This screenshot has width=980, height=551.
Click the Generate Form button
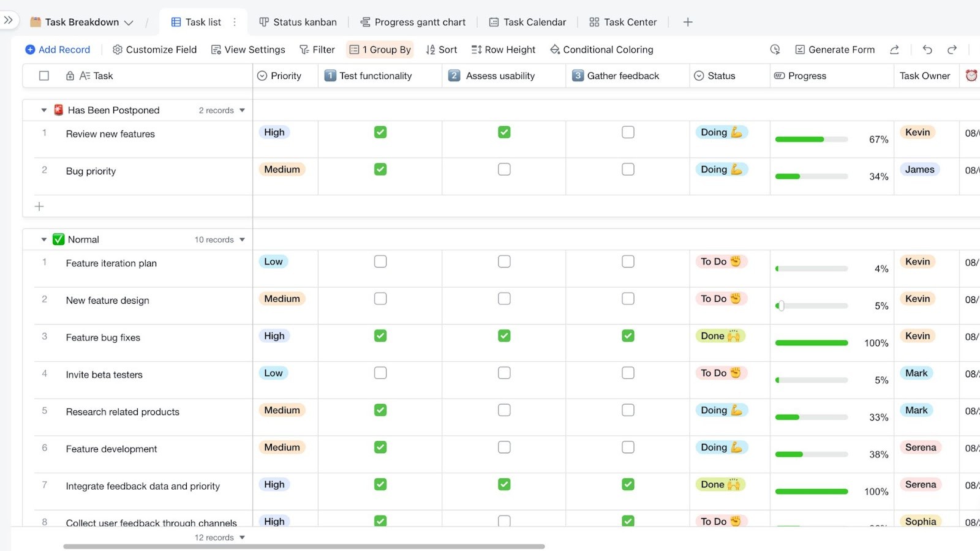[840, 50]
